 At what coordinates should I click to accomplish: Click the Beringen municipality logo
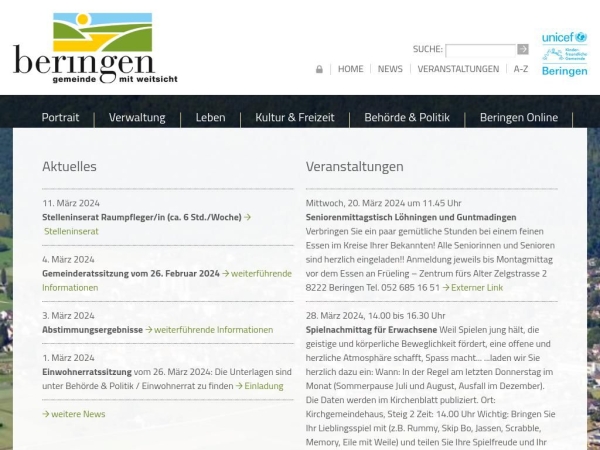pos(95,48)
